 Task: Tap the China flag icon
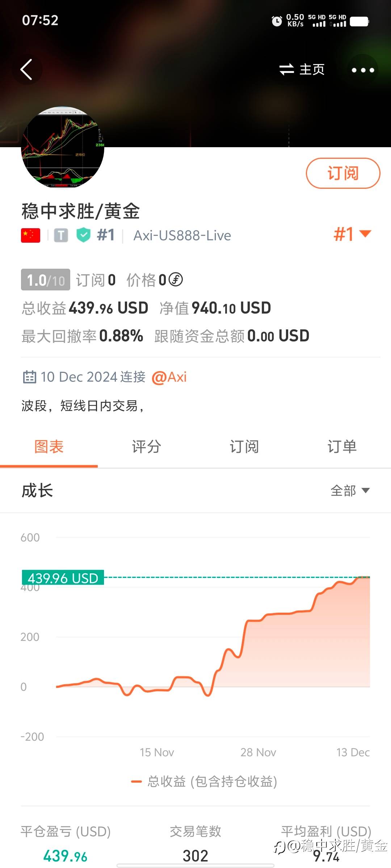pyautogui.click(x=31, y=235)
